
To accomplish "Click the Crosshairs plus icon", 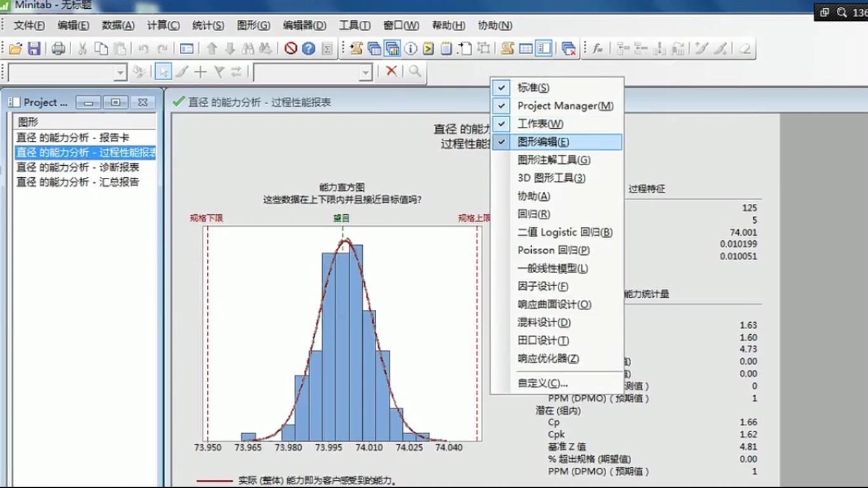I will click(200, 72).
